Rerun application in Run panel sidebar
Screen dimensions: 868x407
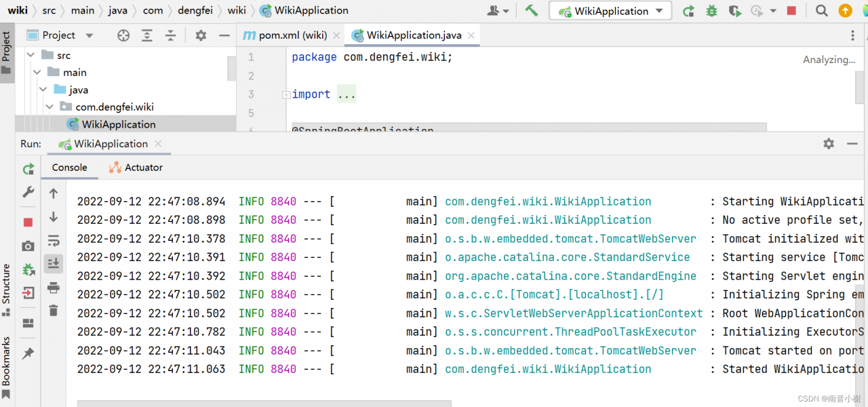28,169
